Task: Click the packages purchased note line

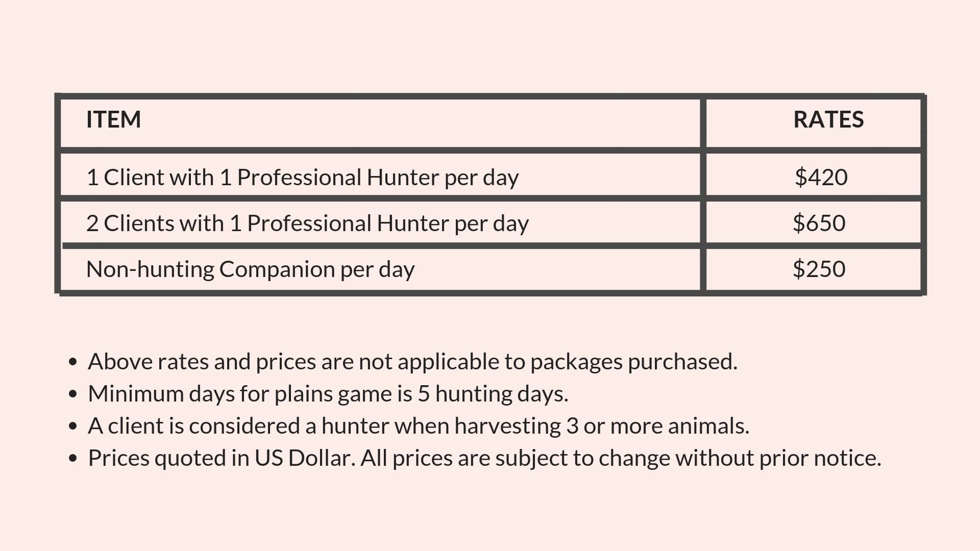Action: click(x=412, y=362)
